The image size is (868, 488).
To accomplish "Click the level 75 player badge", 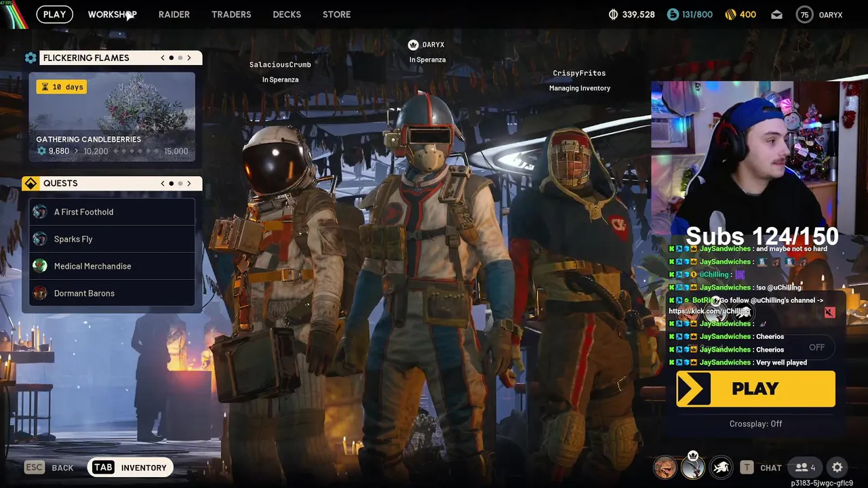I will [804, 14].
